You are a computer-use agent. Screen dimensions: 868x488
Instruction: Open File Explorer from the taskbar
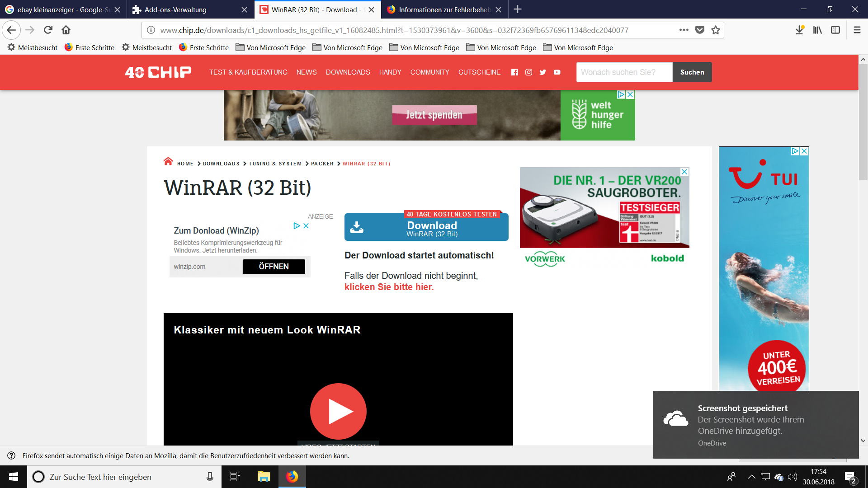click(x=264, y=477)
